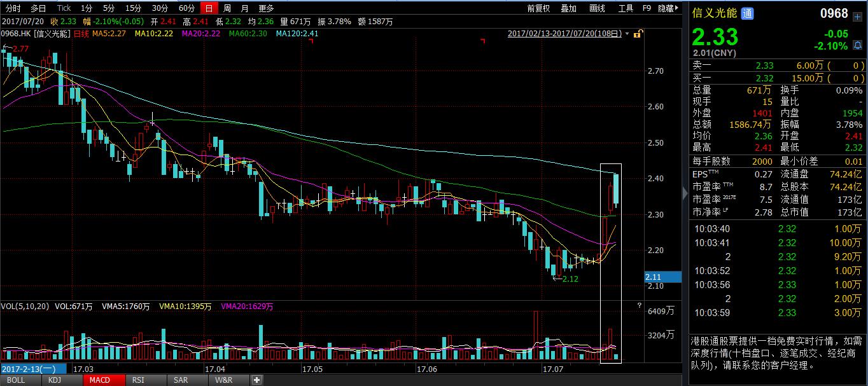Select the 15分 period
Screen dimensions: 868x386
click(x=134, y=8)
